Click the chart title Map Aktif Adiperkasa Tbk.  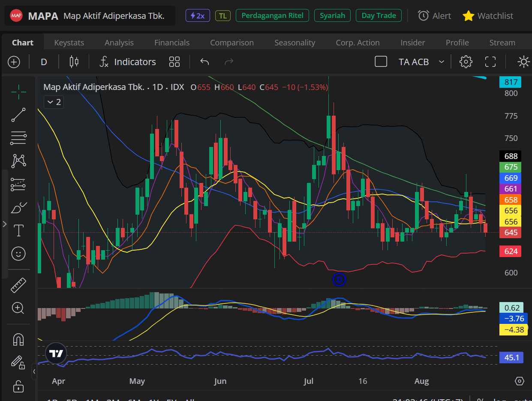pos(94,87)
